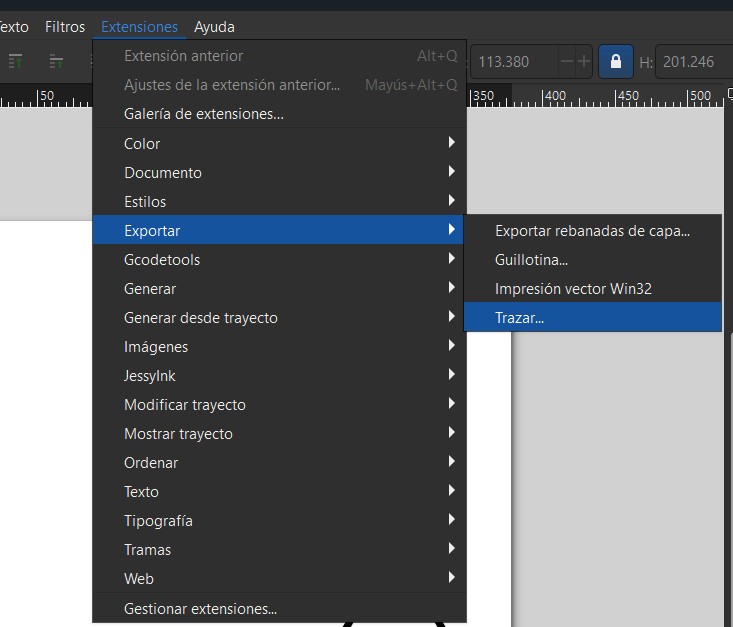Expand the Gcodetools submenu
The image size is (733, 627).
[x=279, y=259]
